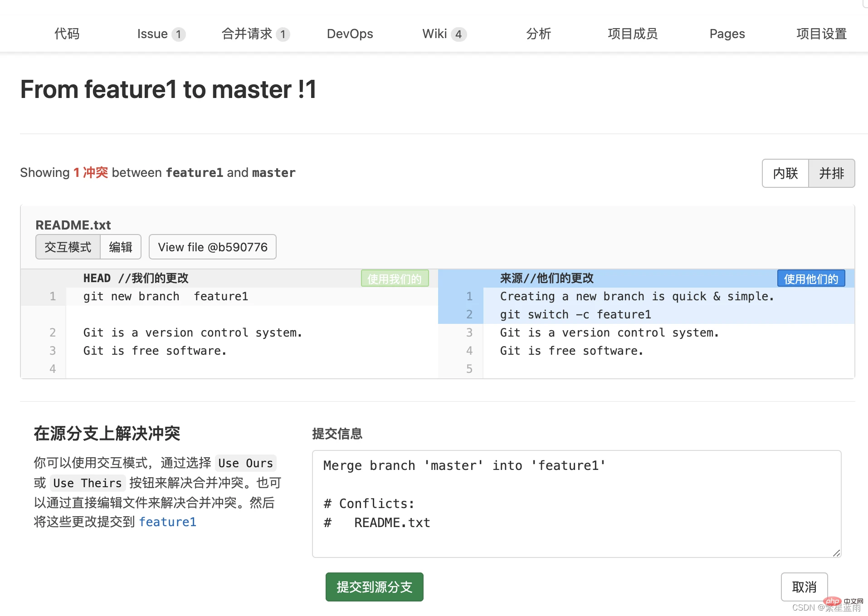Click the green 使用我们的 button
This screenshot has height=616, width=868.
pyautogui.click(x=395, y=279)
